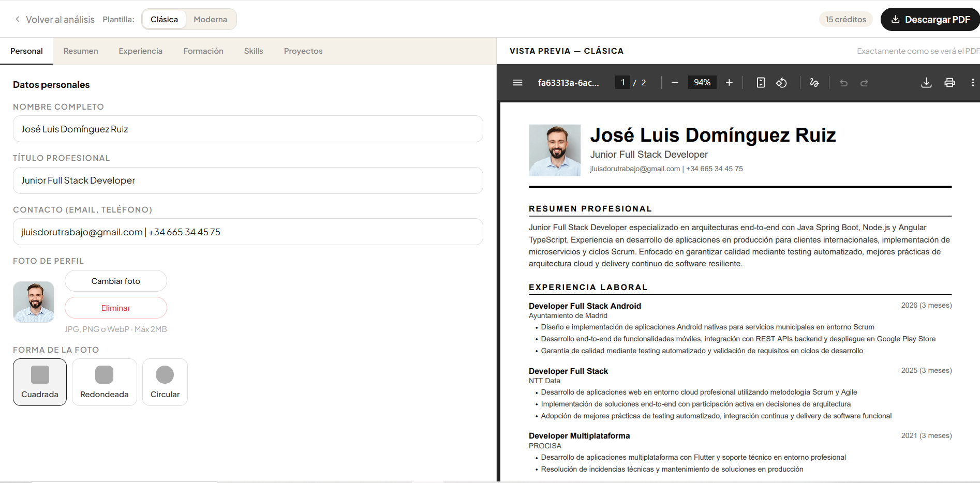Click the Cambiar foto button
This screenshot has height=483, width=980.
click(x=116, y=281)
